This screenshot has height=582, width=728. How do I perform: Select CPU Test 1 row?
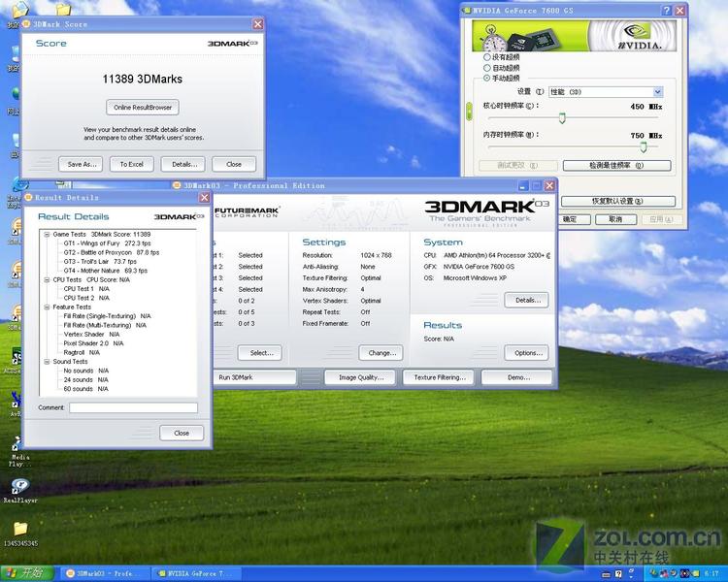point(86,289)
